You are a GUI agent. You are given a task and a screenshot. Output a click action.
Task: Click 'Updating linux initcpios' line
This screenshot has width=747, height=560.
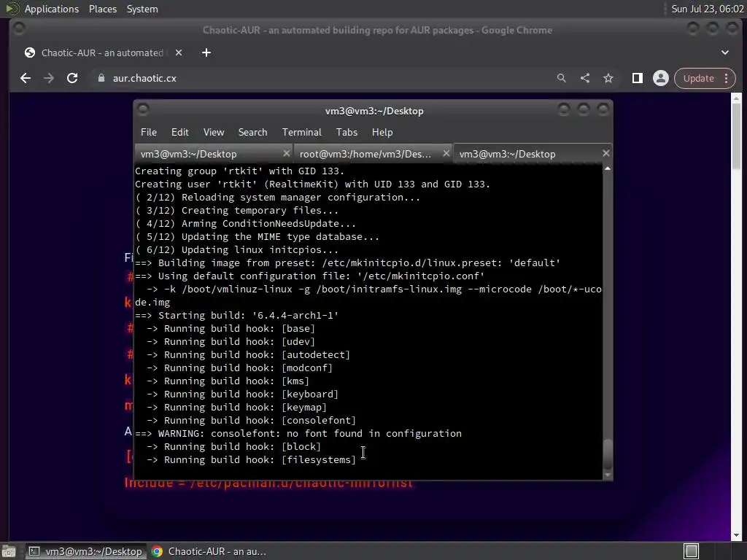(x=237, y=249)
